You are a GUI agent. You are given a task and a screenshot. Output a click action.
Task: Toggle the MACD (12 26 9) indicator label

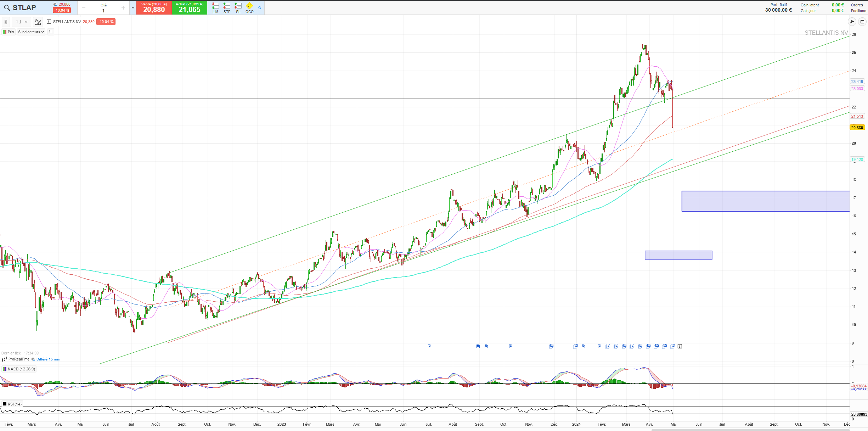click(x=19, y=369)
